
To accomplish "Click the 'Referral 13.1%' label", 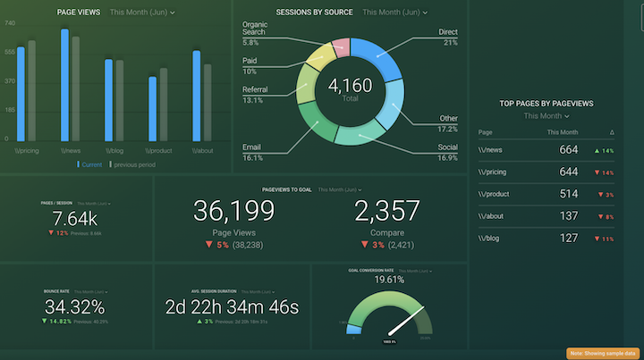I will 255,95.
